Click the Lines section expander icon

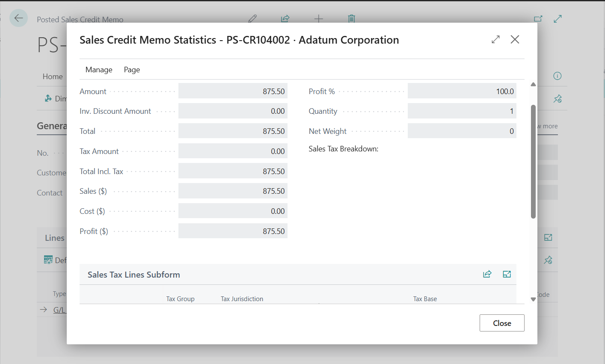tap(548, 237)
